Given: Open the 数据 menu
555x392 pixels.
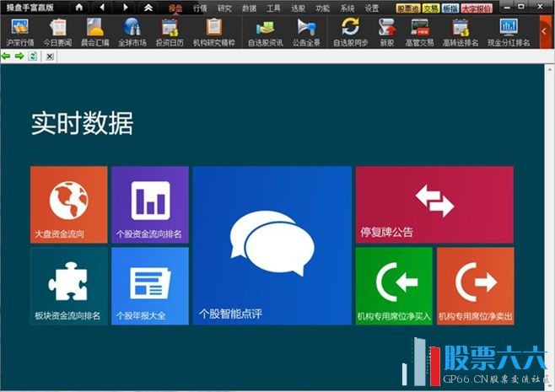Looking at the screenshot, I should (x=249, y=8).
